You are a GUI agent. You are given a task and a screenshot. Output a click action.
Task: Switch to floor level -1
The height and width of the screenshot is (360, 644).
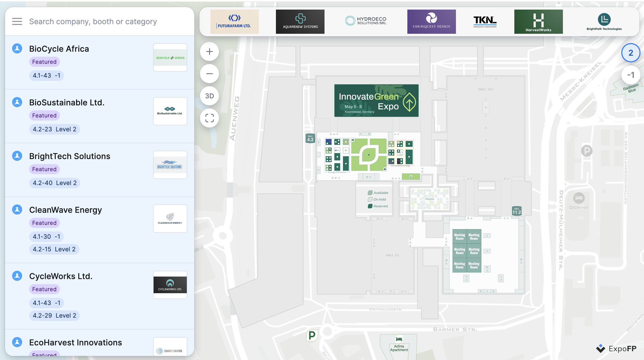tap(630, 75)
